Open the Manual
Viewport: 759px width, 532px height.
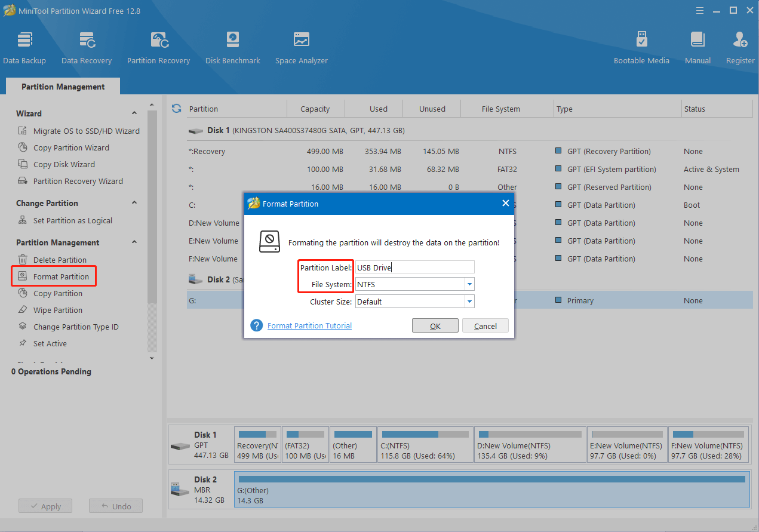coord(697,47)
